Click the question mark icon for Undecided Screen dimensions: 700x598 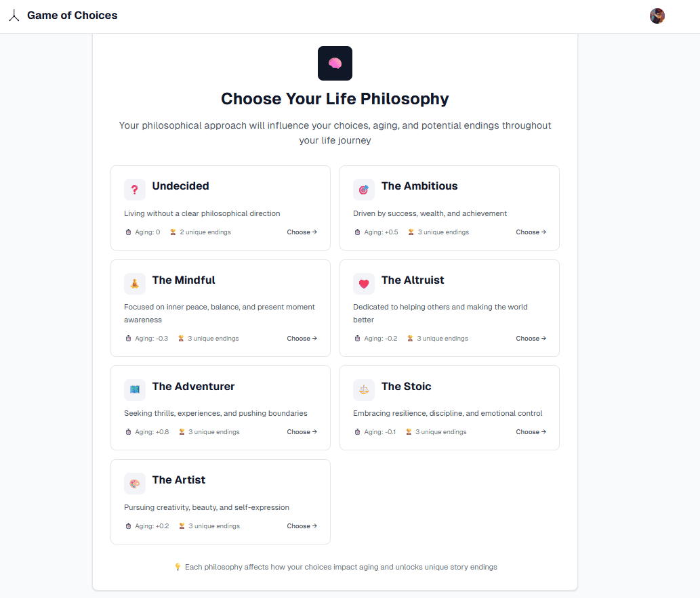135,190
